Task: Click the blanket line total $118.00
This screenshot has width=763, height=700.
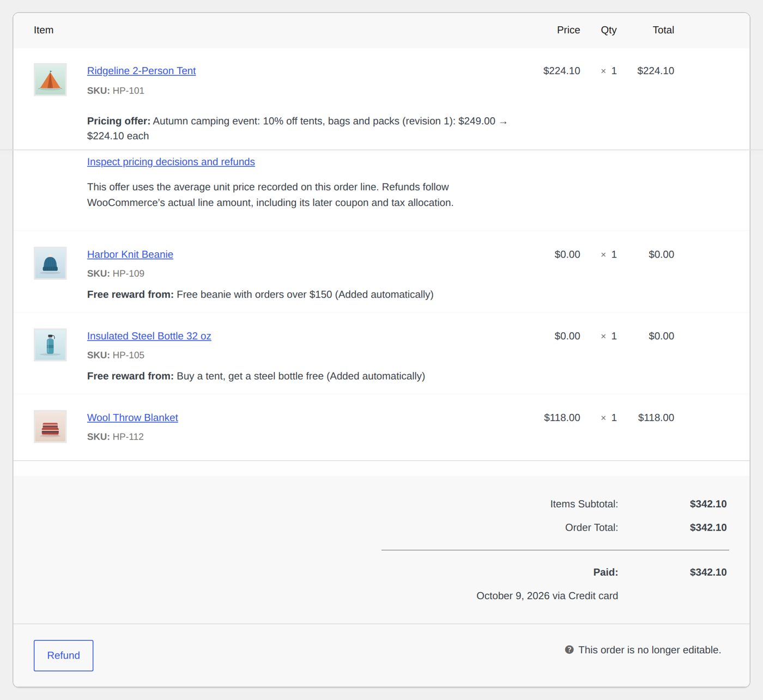Action: 656,418
